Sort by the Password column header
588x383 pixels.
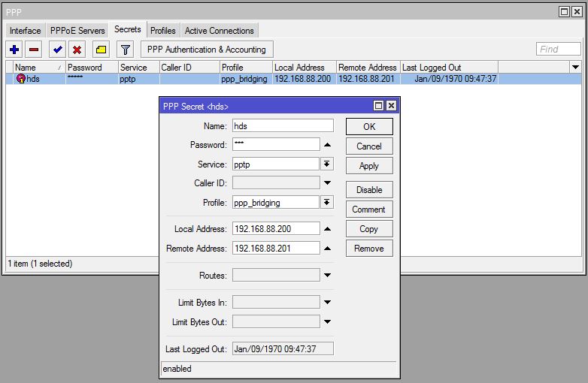[x=92, y=68]
